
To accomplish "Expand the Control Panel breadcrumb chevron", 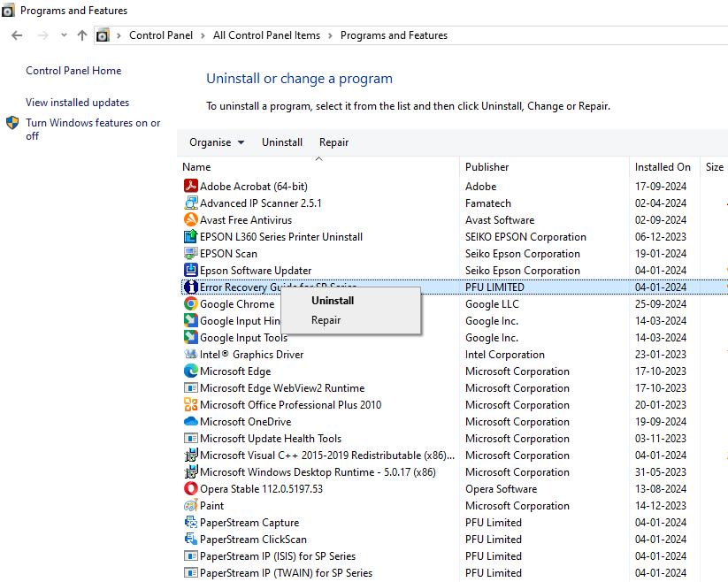I will tap(203, 35).
